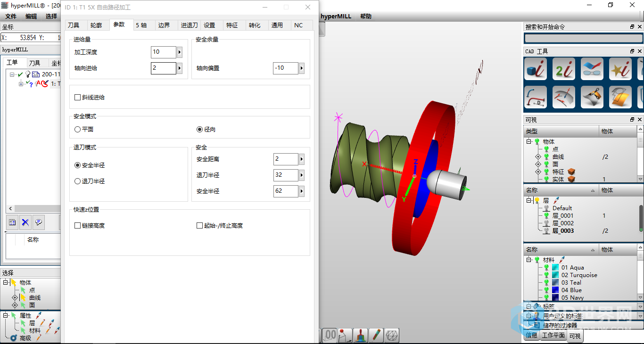Viewport: 644px width, 344px height.
Task: Click the red pencil icon in bottom toolbar
Action: coord(376,335)
